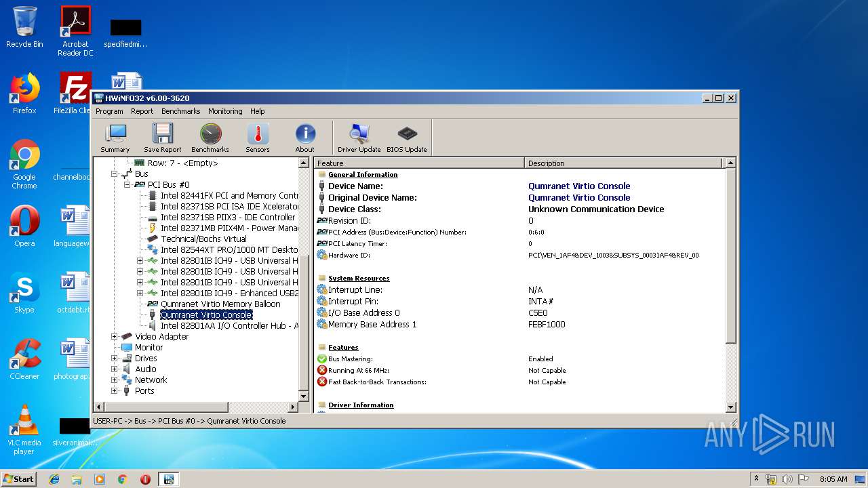Screen dimensions: 868x488
Task: Open Internet Explorer from taskbar
Action: click(x=54, y=479)
